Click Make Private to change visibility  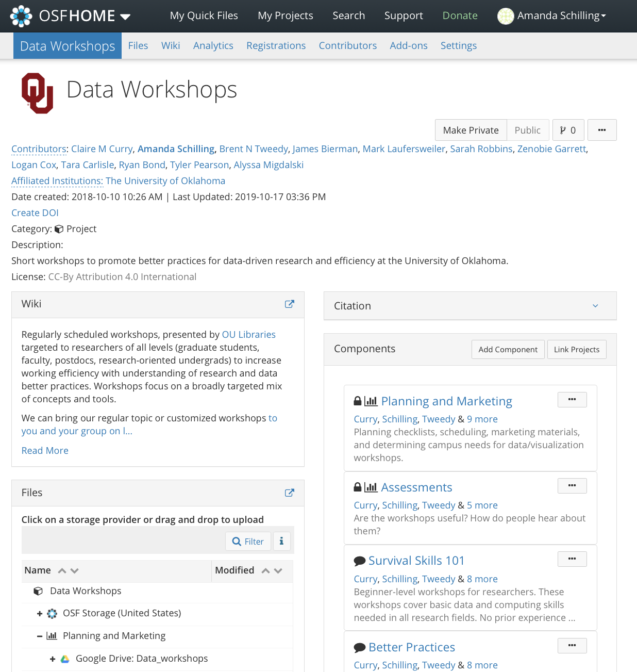[x=471, y=130]
